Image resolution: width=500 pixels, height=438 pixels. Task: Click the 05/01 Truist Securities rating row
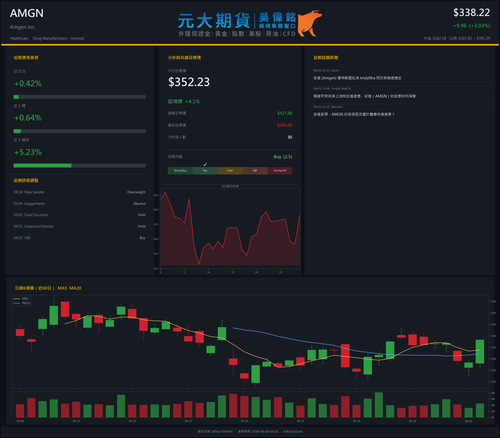pyautogui.click(x=80, y=215)
